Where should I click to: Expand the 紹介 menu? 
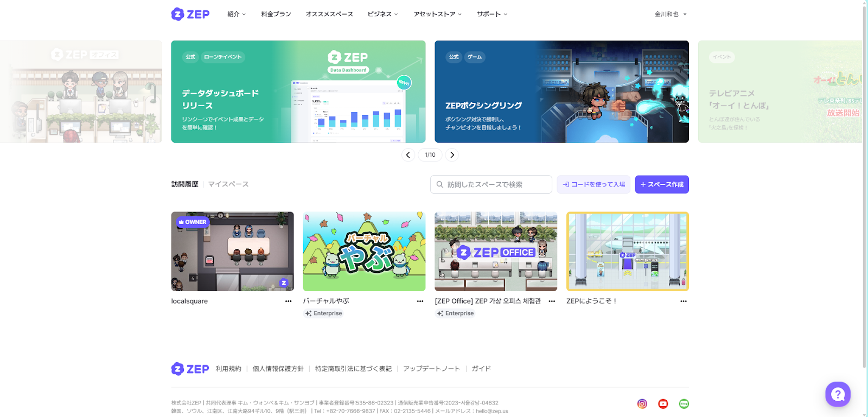[237, 14]
